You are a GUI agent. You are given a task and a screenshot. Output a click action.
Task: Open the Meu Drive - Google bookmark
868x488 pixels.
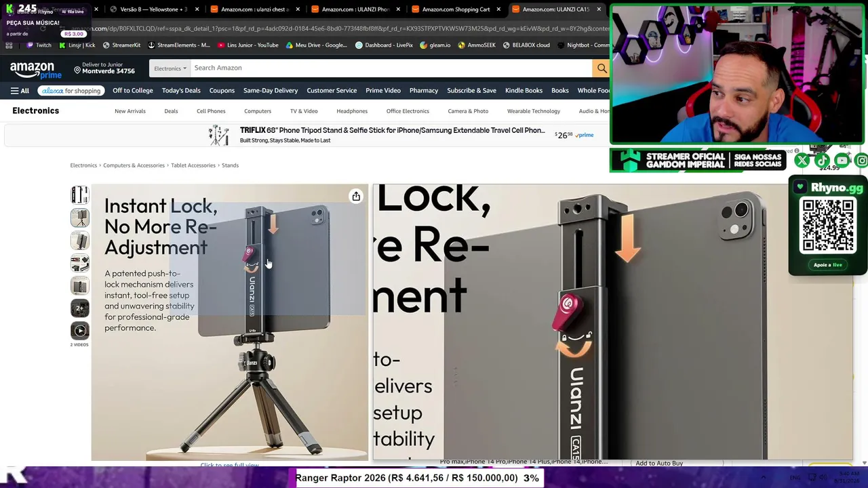click(317, 45)
